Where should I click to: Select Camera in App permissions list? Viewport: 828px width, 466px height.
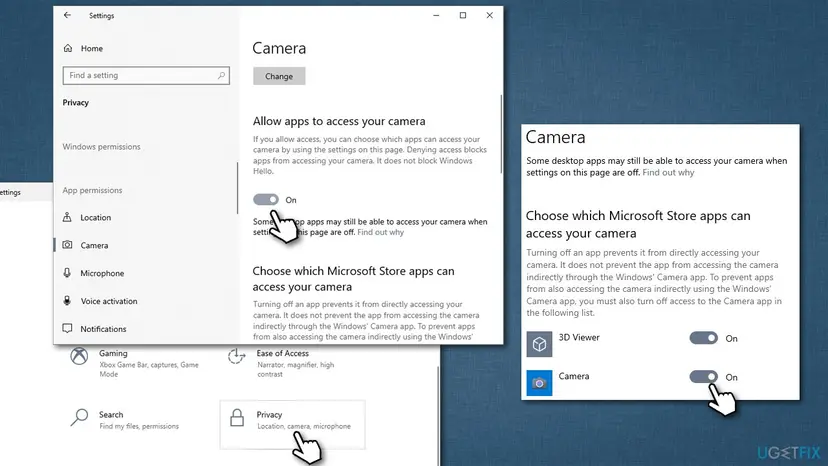[x=94, y=245]
